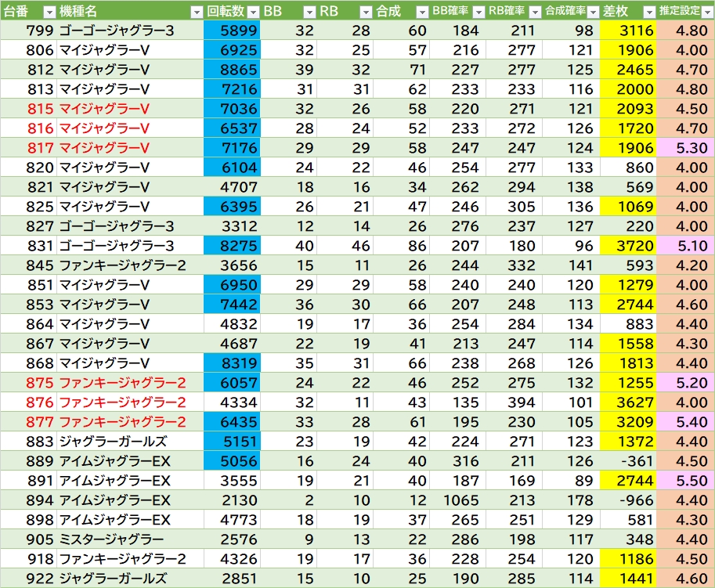Select 差枚 cell 860
The height and width of the screenshot is (588, 715).
[x=628, y=168]
